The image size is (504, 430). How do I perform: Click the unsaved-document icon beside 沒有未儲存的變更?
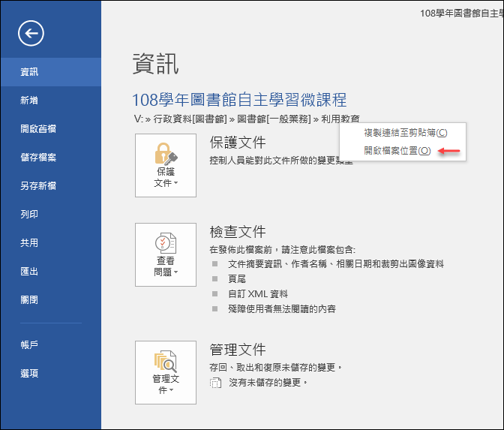(216, 383)
